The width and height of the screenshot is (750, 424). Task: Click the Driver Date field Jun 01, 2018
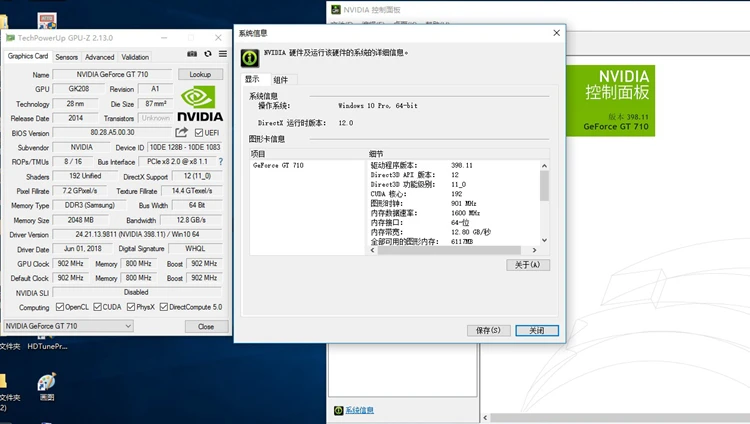pyautogui.click(x=83, y=249)
